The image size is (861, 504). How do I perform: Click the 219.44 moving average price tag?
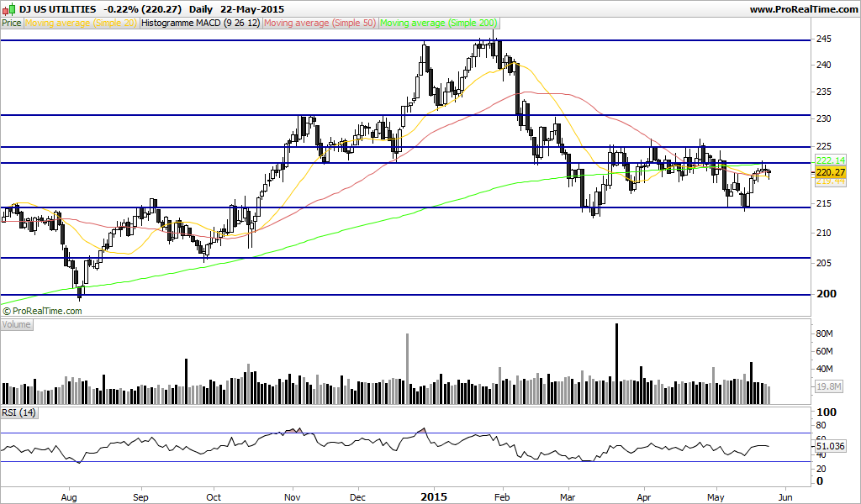click(x=830, y=181)
